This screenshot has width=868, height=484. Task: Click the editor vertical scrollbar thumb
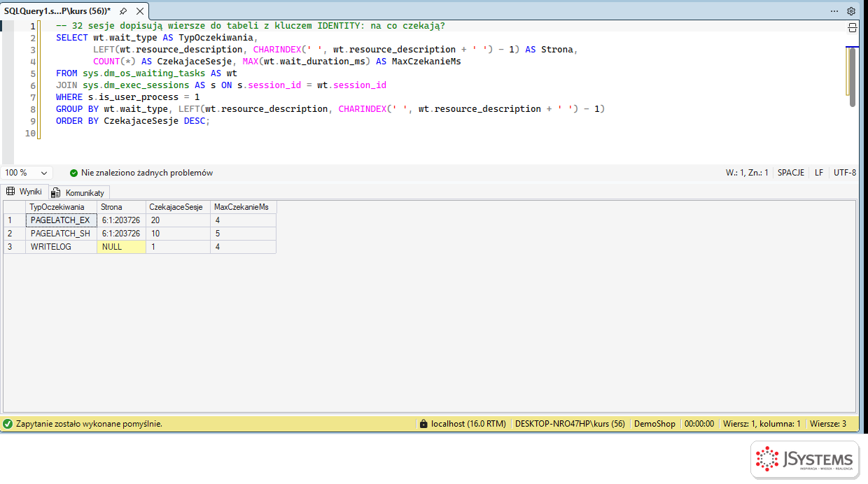point(852,77)
